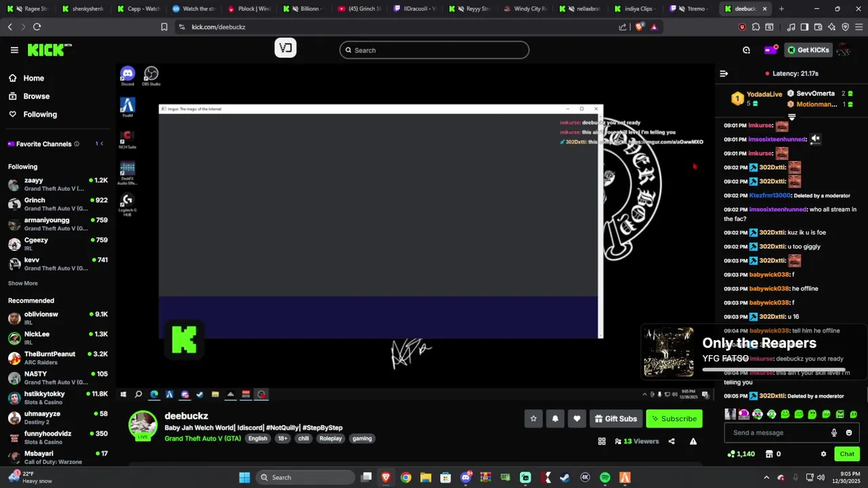
Task: Open the chat shop icon showing 0
Action: tap(770, 454)
